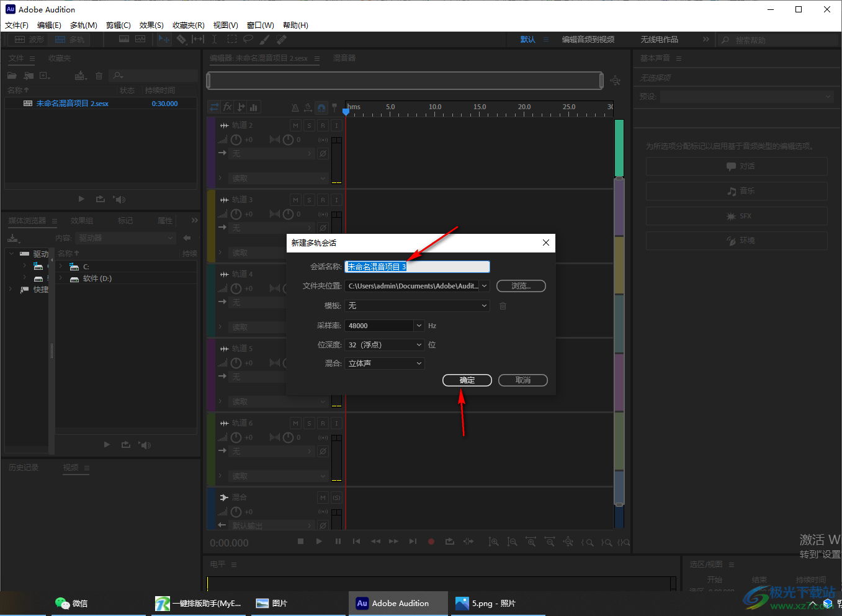Mute Track 2
Viewport: 842px width, 616px height.
point(295,125)
